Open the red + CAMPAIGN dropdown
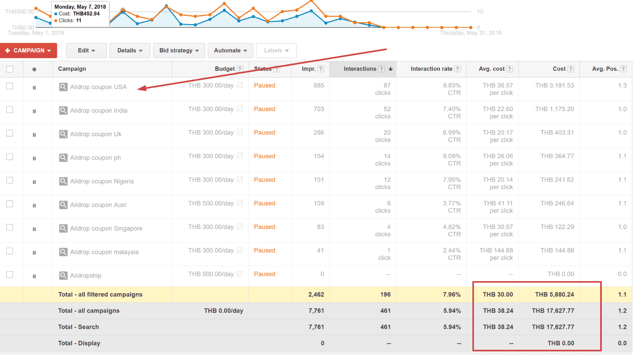 pyautogui.click(x=28, y=51)
